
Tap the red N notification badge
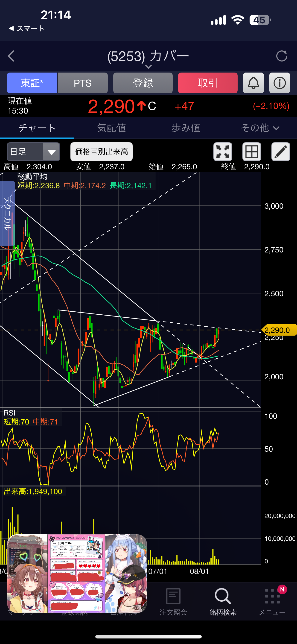[282, 589]
